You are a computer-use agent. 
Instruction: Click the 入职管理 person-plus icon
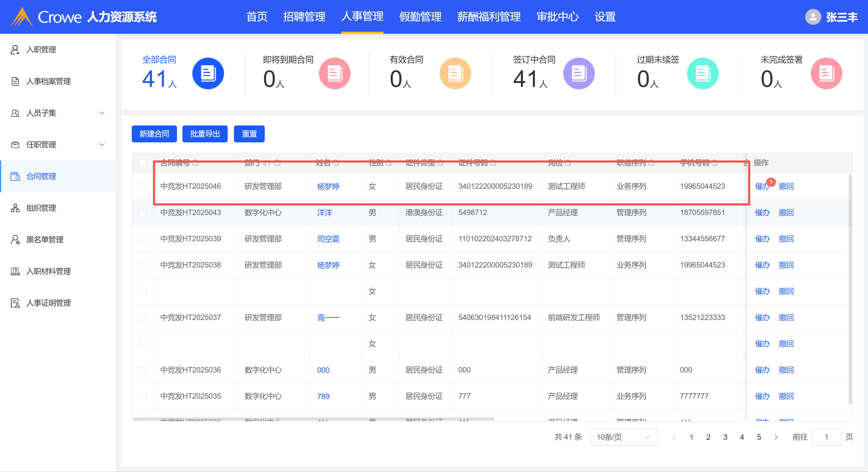(15, 49)
